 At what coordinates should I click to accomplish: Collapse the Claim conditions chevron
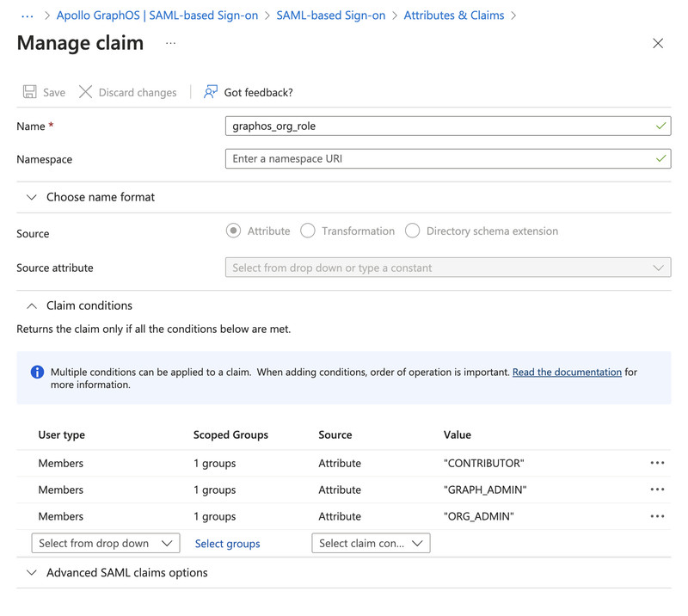click(x=32, y=306)
